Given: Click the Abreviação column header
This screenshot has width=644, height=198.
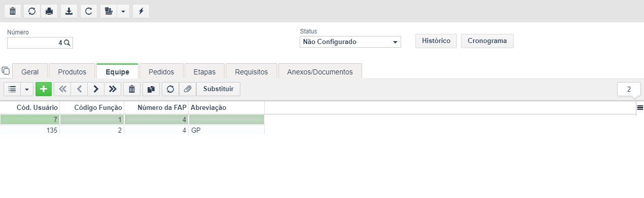Looking at the screenshot, I should pos(226,107).
